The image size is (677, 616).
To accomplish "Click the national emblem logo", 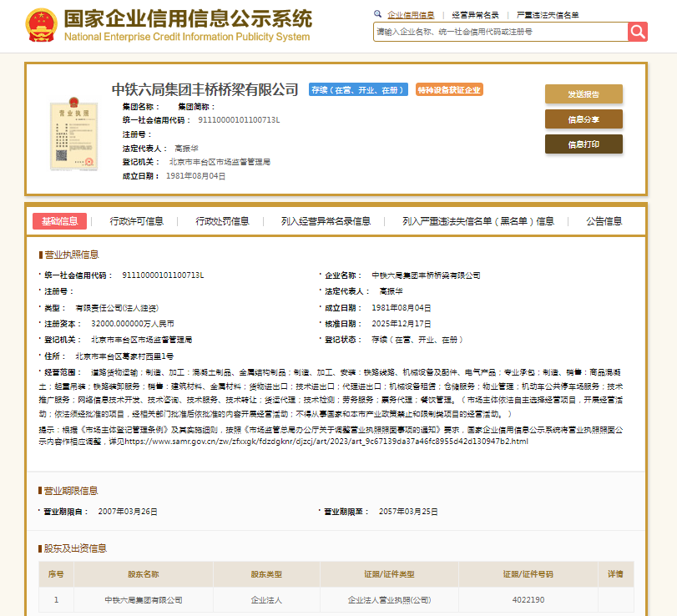I will click(x=40, y=26).
